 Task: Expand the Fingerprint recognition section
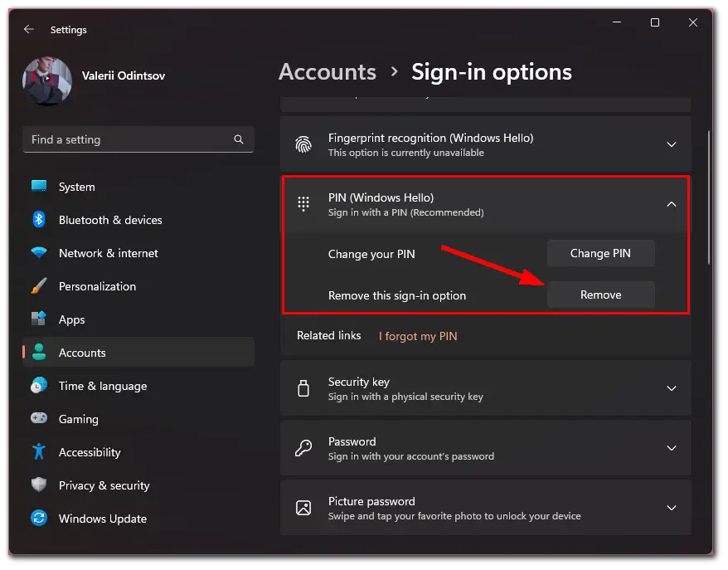(672, 144)
